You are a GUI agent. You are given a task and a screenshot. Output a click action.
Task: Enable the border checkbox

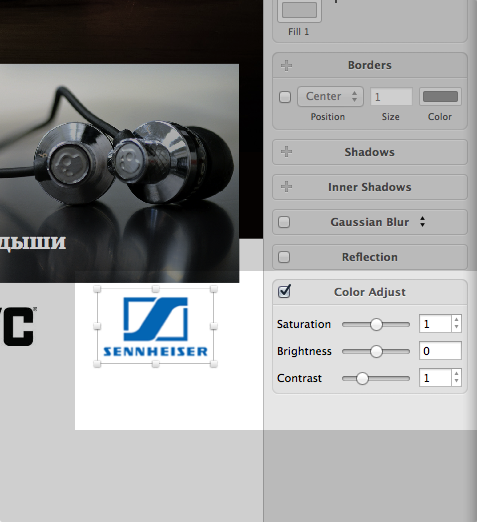click(285, 97)
